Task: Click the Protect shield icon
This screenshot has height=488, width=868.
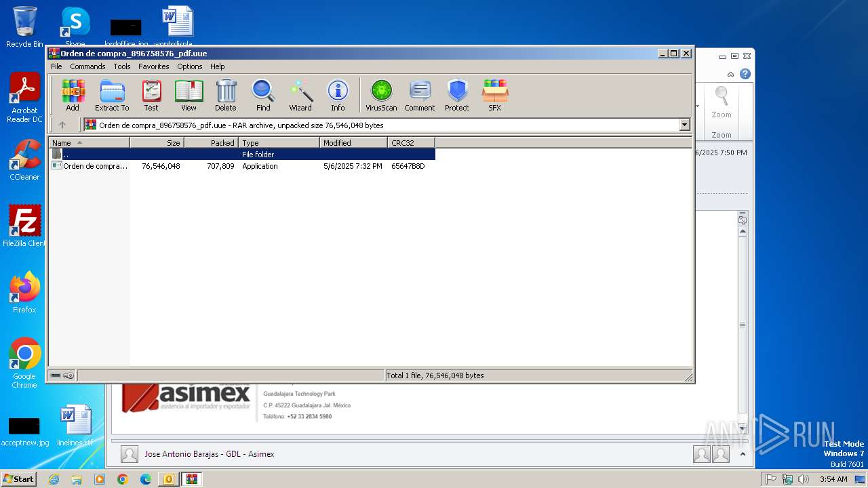Action: (x=457, y=95)
